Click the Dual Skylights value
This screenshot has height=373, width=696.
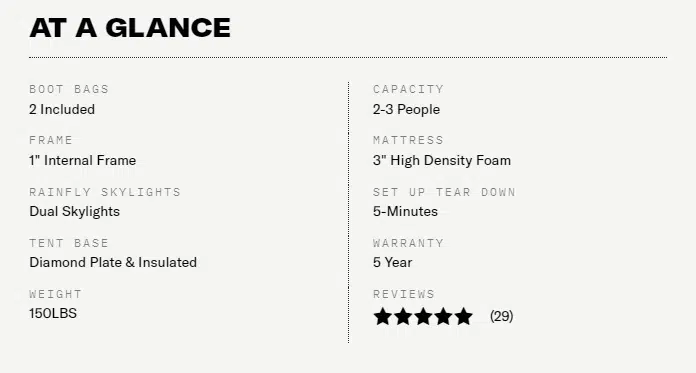[x=75, y=211]
